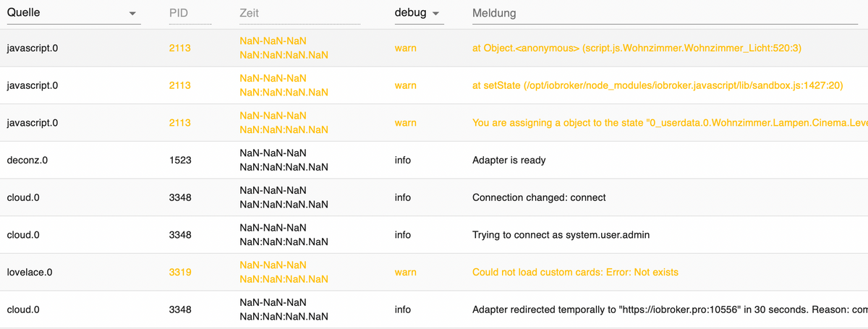The image size is (868, 329).
Task: Click the iobroker.pro redirect message
Action: point(670,309)
